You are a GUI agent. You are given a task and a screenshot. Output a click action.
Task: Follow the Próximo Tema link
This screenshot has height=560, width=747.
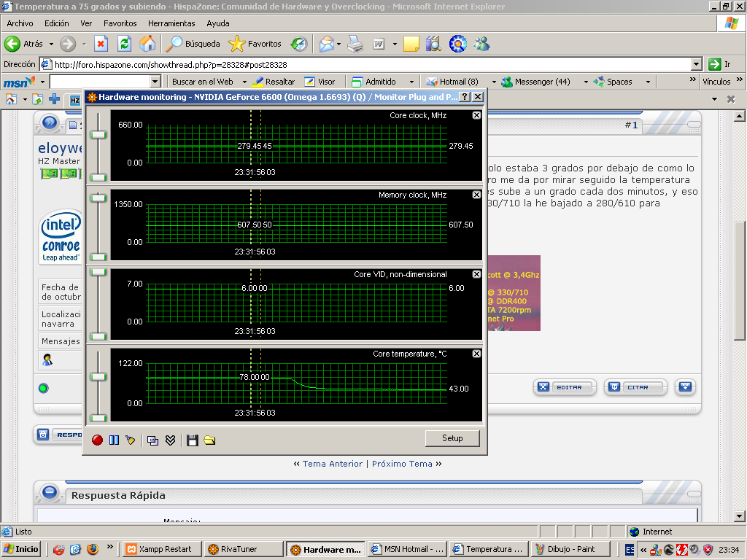pos(402,464)
